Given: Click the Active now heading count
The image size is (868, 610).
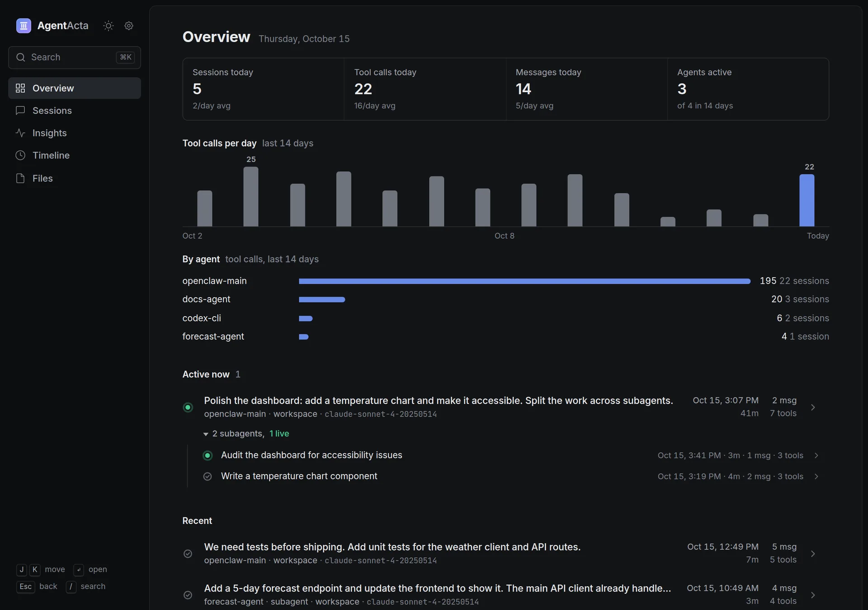Looking at the screenshot, I should (x=238, y=374).
